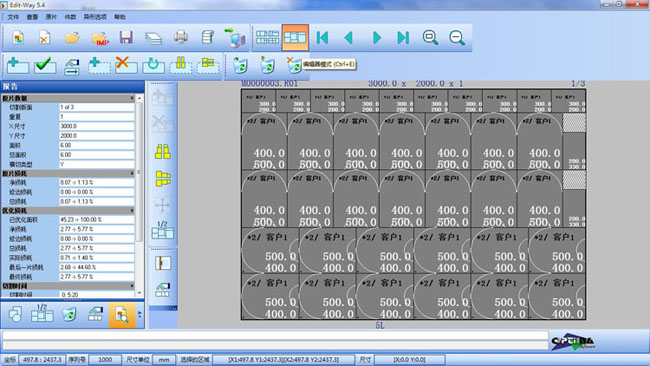Toggle the multi-layout grid view button
This screenshot has width=650, height=366.
click(267, 38)
